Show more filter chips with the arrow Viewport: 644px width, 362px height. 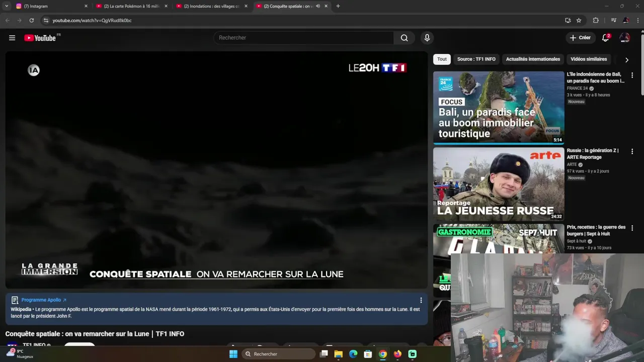626,60
